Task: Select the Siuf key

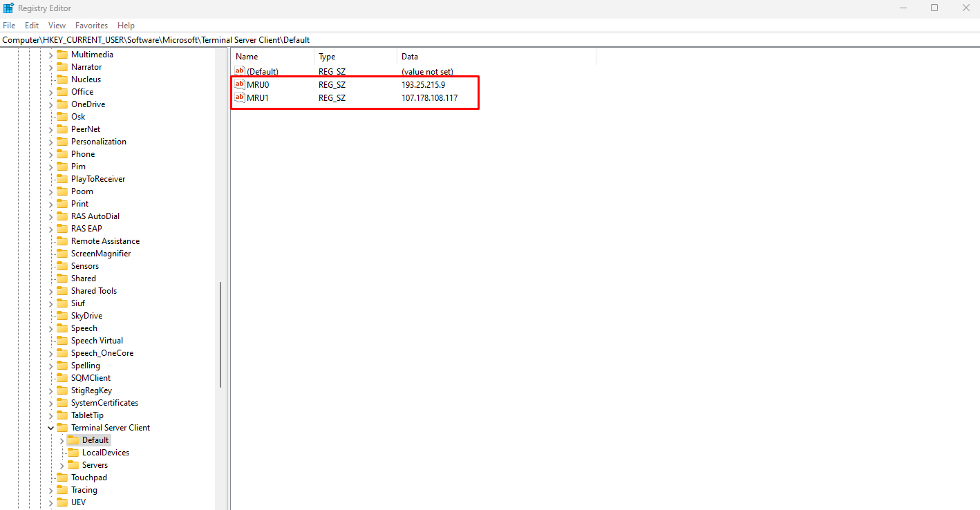Action: tap(78, 303)
